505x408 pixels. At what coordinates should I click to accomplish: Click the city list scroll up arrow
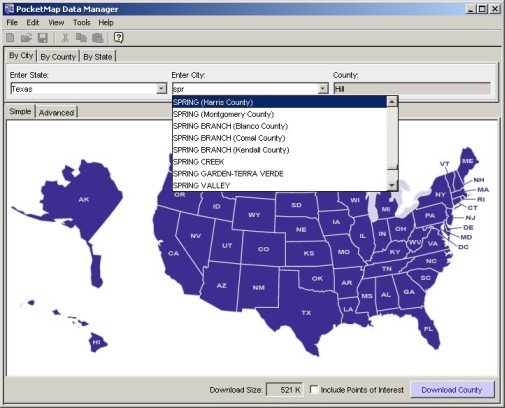coord(392,101)
